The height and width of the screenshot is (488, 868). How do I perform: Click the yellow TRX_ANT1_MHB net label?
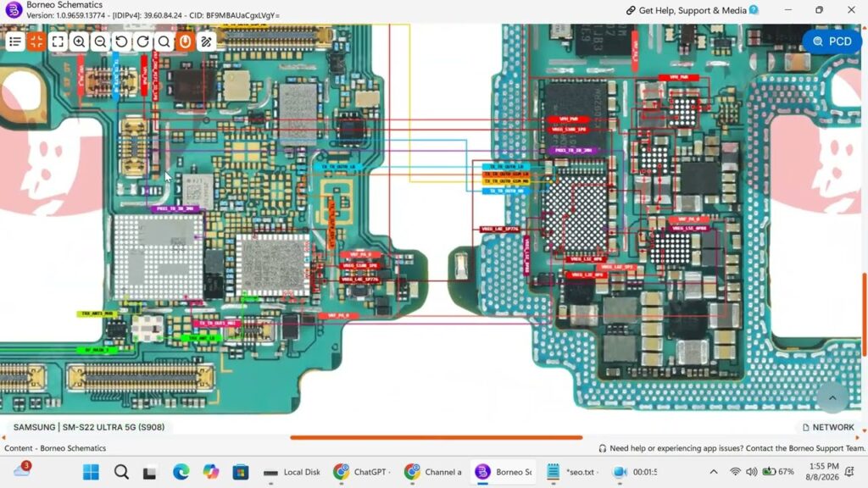[97, 313]
